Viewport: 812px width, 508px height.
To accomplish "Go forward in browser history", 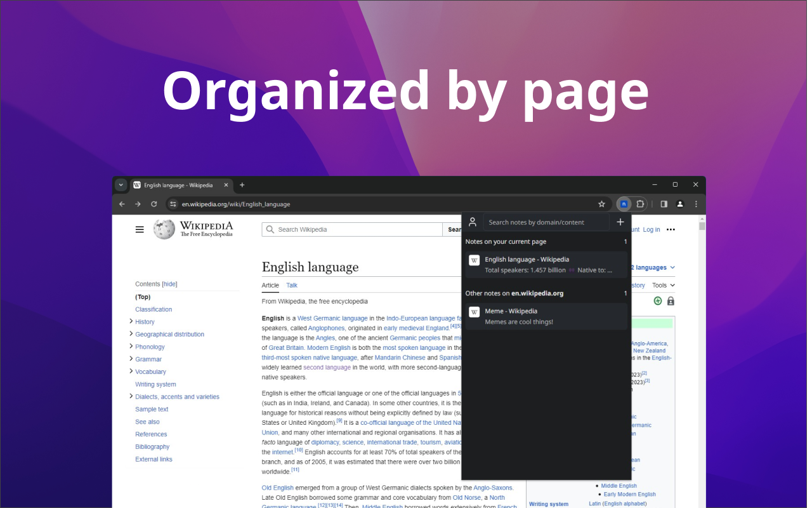I will [138, 204].
